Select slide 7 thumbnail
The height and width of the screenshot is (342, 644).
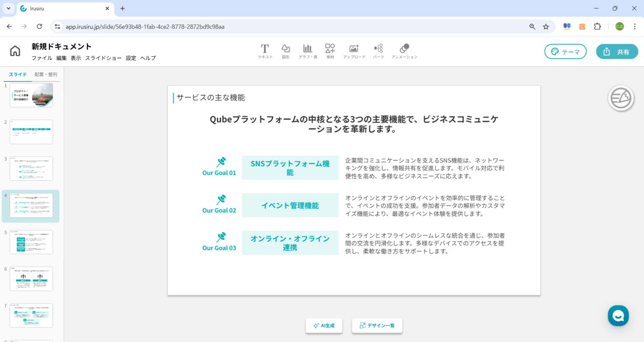pos(31,315)
